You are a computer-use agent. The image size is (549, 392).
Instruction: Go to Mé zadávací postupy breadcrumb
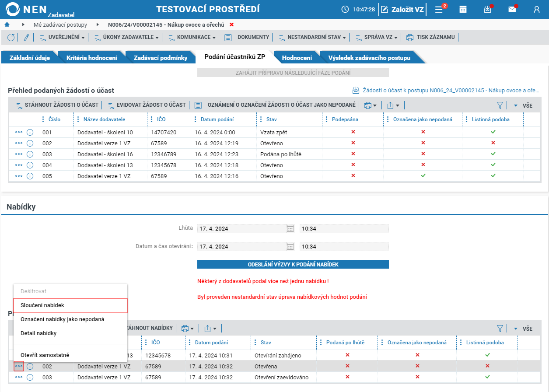tap(60, 24)
